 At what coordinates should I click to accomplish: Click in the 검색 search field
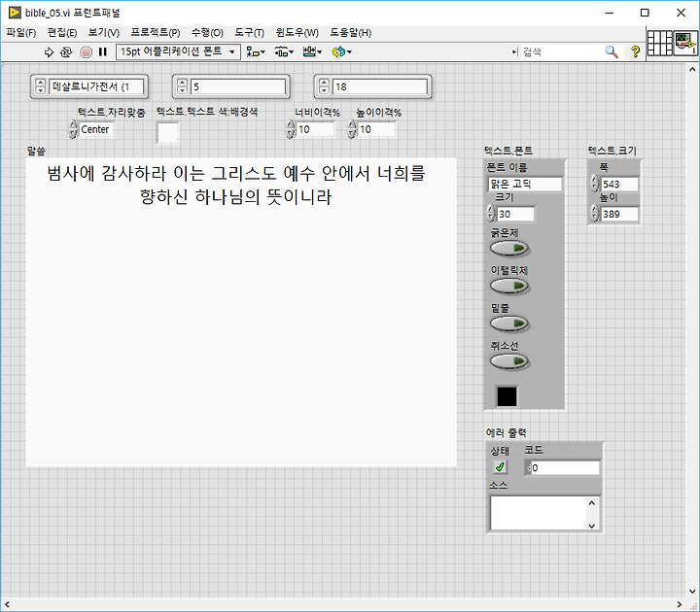(562, 51)
